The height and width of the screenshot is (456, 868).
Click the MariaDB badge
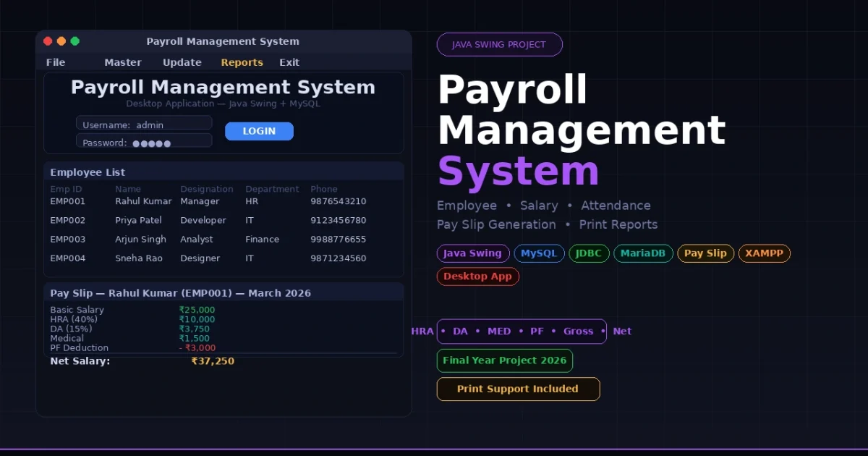click(x=643, y=253)
